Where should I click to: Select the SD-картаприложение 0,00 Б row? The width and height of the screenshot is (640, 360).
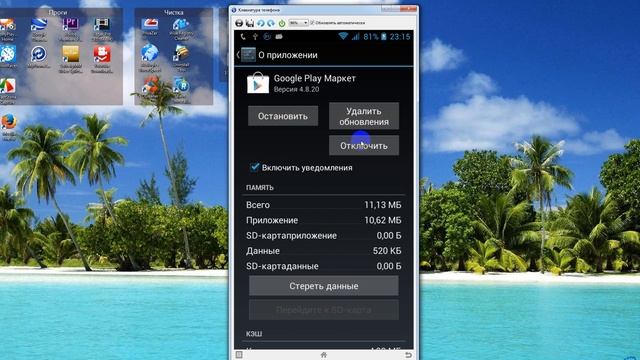tap(324, 236)
